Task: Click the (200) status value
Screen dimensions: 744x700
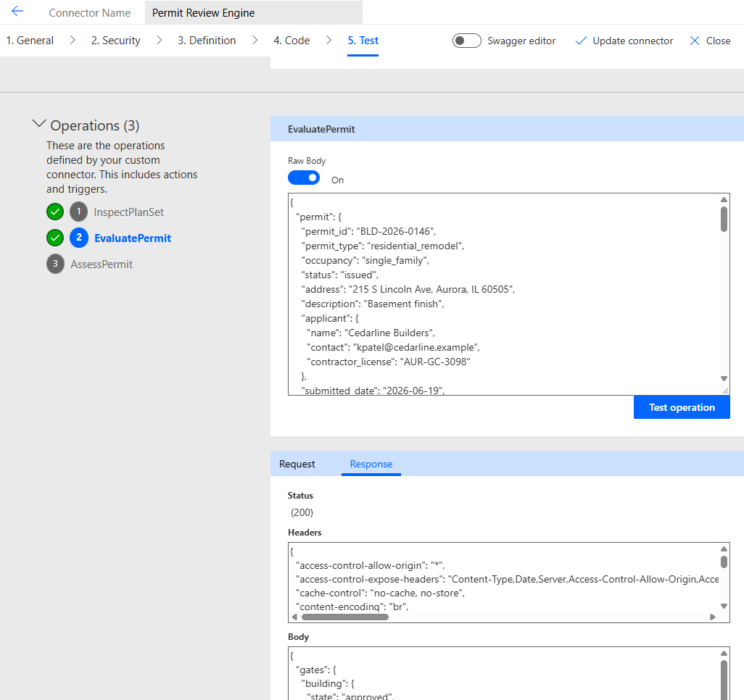Action: click(x=302, y=512)
